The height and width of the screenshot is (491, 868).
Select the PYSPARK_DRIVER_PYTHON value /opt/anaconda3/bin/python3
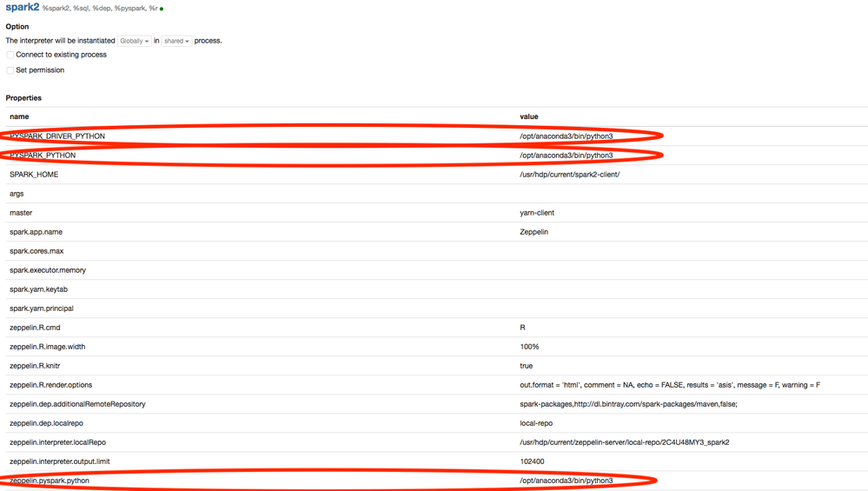pyautogui.click(x=567, y=136)
